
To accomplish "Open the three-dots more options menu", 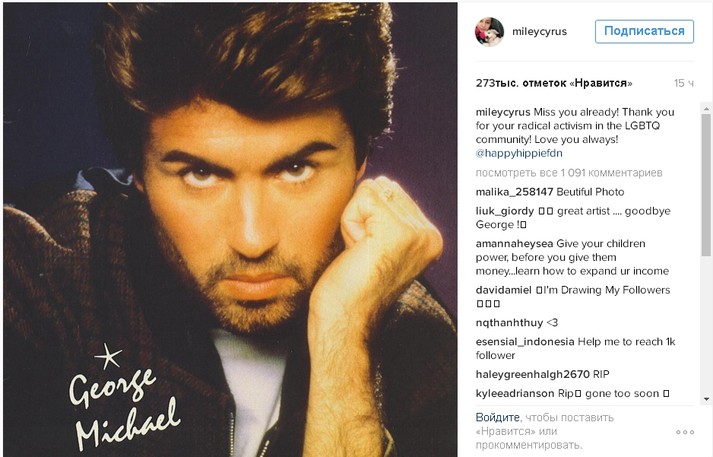I will [685, 432].
